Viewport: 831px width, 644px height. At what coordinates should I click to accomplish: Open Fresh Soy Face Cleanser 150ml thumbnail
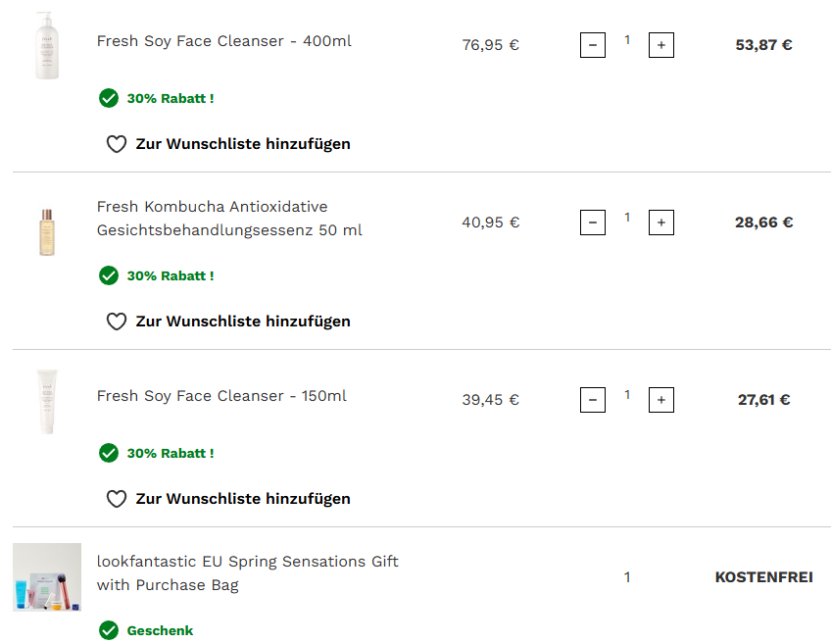click(x=47, y=401)
